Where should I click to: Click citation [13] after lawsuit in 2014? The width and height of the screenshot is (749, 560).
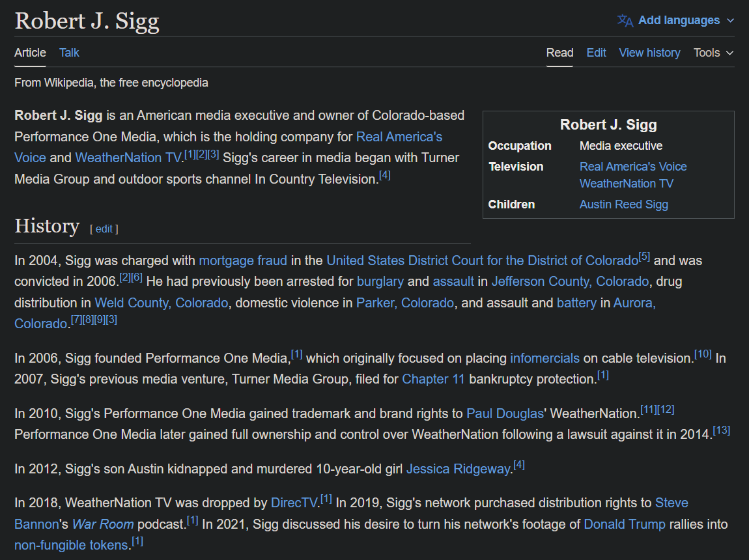coord(721,430)
